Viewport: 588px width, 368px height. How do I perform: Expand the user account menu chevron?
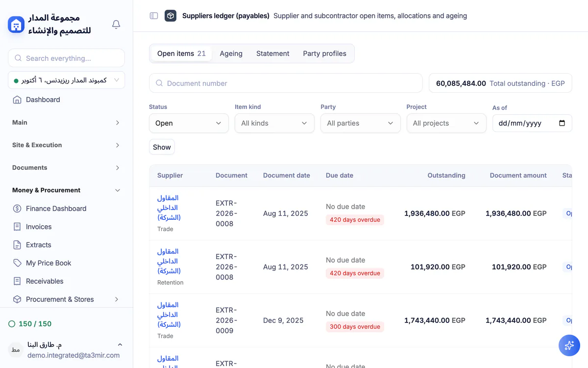120,345
